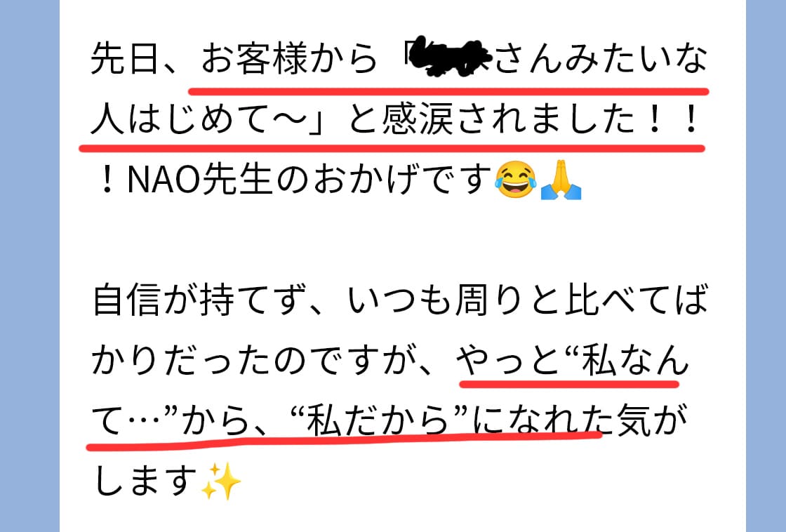Click the text さんみたいな
The height and width of the screenshot is (532, 786).
(601, 59)
